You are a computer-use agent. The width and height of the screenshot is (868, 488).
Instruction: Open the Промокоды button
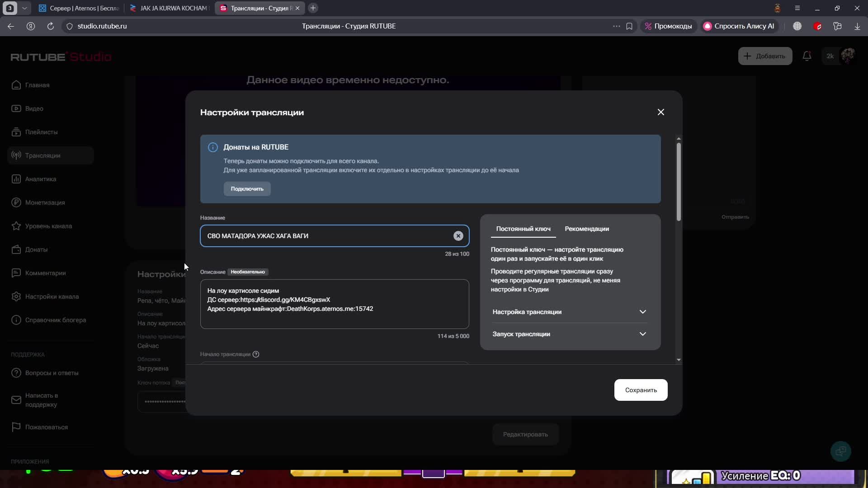(x=668, y=26)
